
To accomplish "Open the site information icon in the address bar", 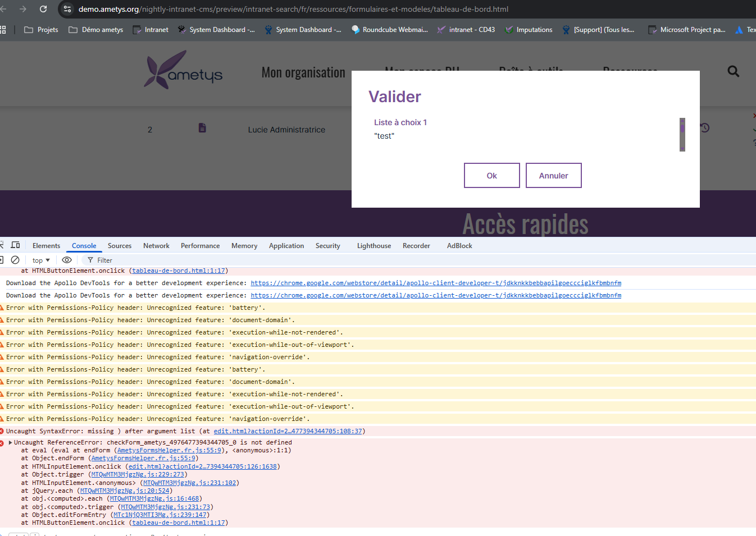I will click(x=67, y=9).
